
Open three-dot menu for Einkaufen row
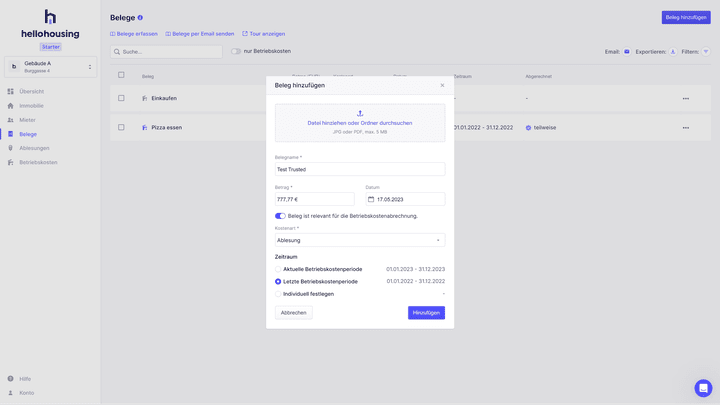pyautogui.click(x=685, y=98)
